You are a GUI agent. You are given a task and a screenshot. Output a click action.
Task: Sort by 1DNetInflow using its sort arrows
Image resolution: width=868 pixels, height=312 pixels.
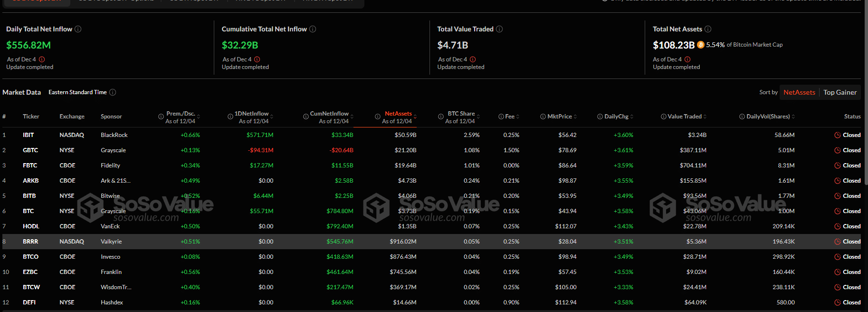point(272,117)
